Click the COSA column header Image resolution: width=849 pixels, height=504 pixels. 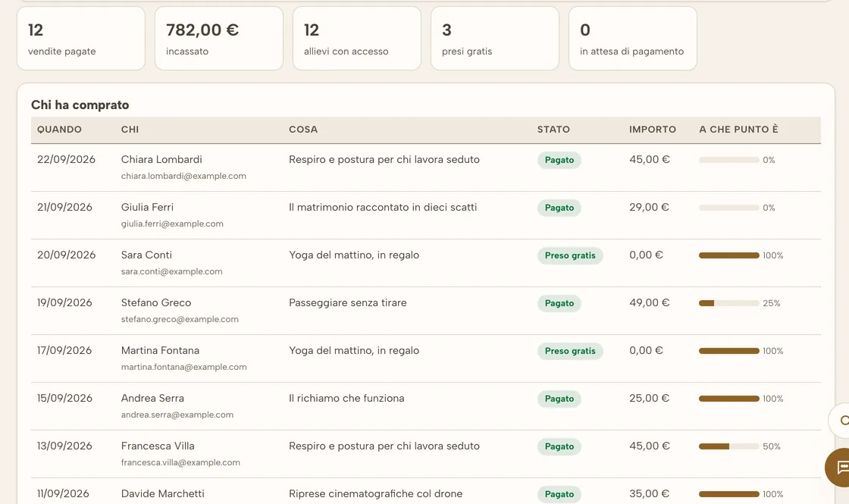pyautogui.click(x=303, y=130)
